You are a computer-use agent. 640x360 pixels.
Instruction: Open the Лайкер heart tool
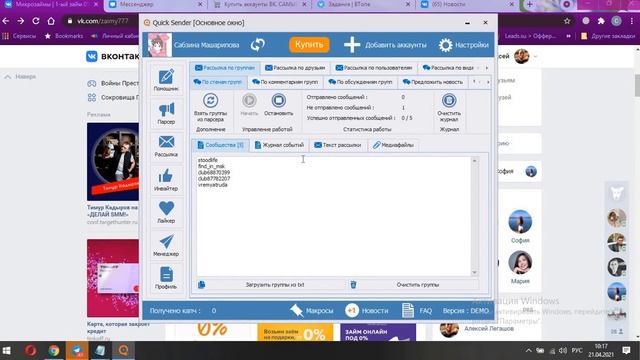(x=166, y=212)
